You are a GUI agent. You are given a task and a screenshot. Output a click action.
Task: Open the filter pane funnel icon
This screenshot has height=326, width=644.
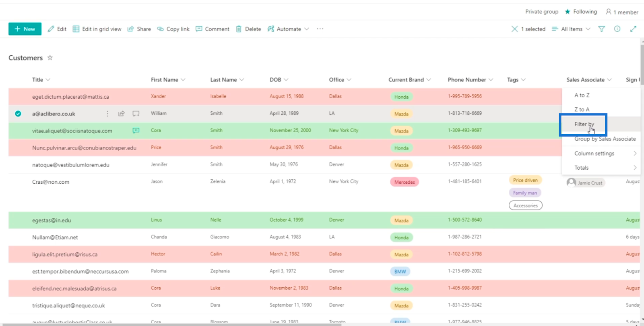(601, 29)
